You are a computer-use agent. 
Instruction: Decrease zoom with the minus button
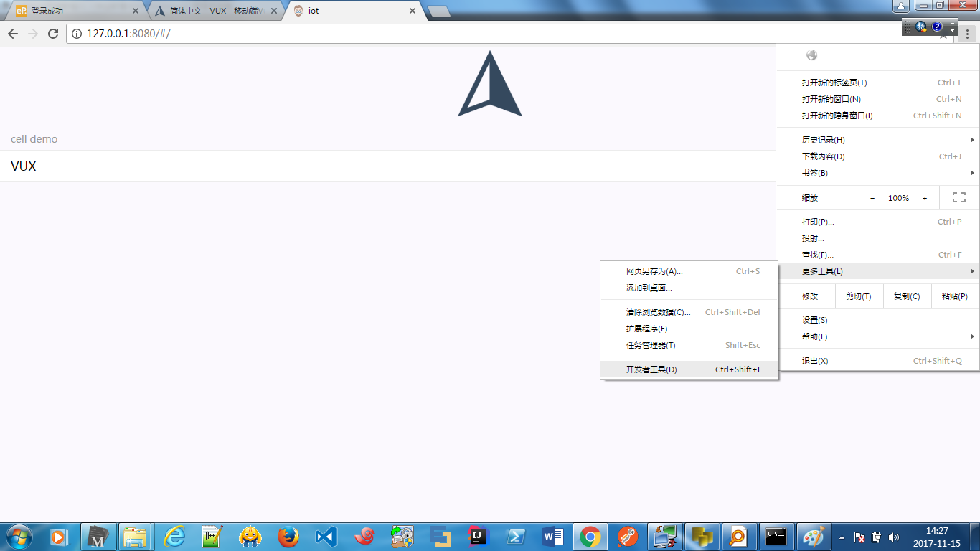872,198
